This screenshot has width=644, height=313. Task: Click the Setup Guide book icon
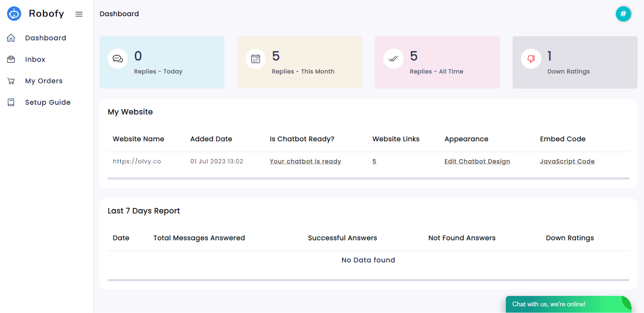pyautogui.click(x=11, y=103)
